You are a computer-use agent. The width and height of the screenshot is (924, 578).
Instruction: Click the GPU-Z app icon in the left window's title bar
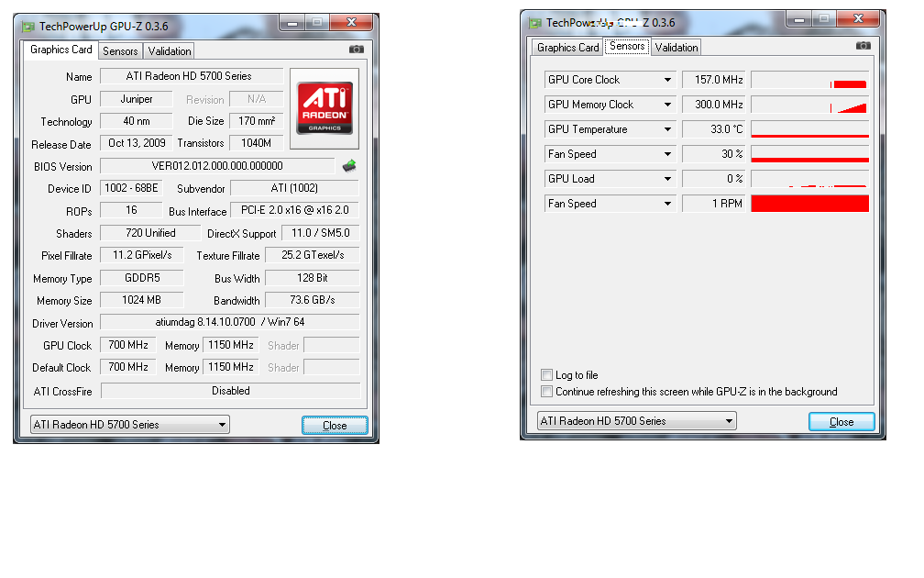(27, 27)
